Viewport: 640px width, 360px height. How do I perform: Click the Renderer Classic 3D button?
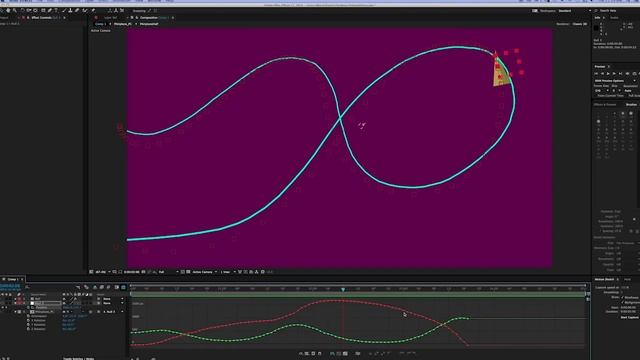pos(580,24)
